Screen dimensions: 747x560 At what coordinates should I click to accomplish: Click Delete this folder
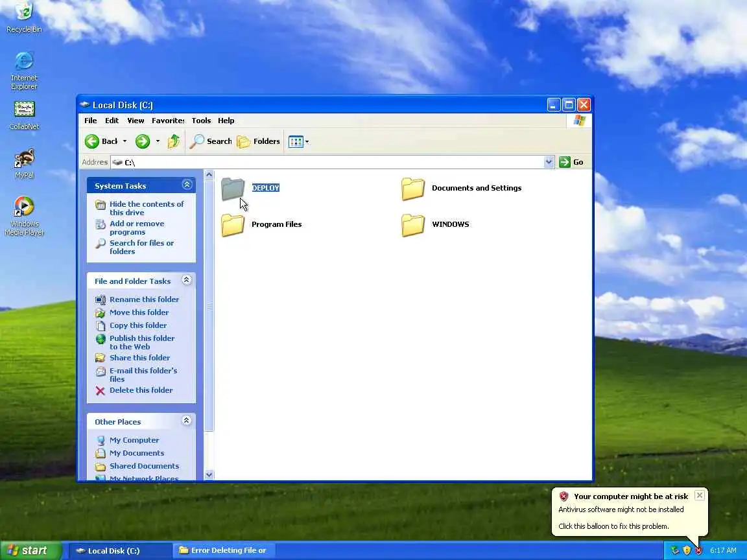pos(141,390)
